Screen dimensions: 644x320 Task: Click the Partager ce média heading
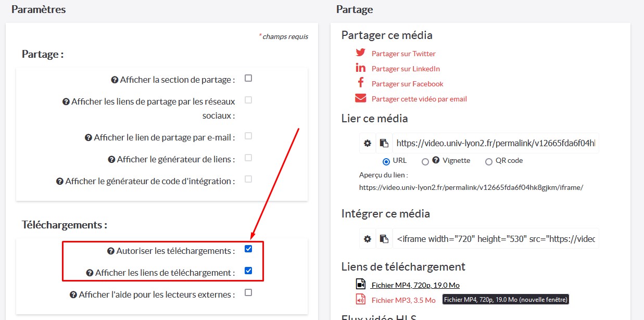[x=387, y=35]
